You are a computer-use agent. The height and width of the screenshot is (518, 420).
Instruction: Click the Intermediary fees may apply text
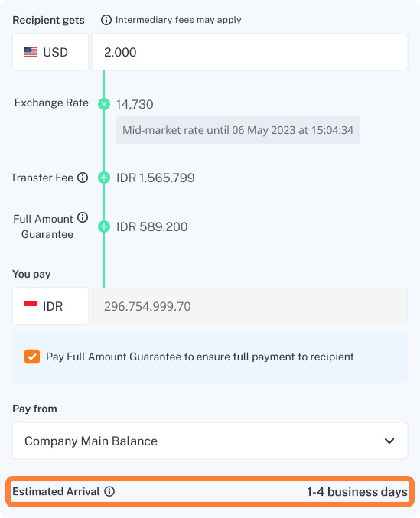(178, 20)
